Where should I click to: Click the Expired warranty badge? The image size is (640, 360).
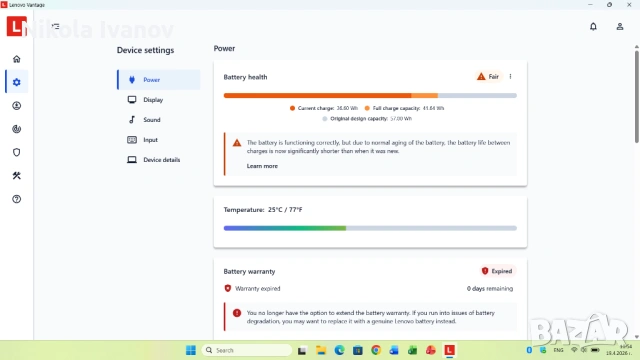[x=497, y=271]
